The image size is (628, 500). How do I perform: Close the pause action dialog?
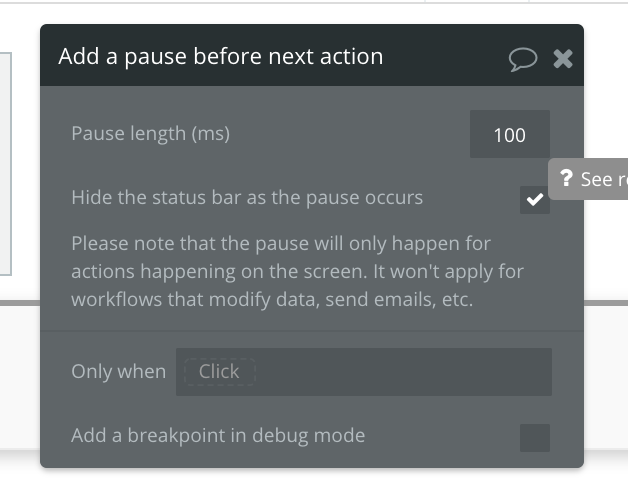(563, 59)
